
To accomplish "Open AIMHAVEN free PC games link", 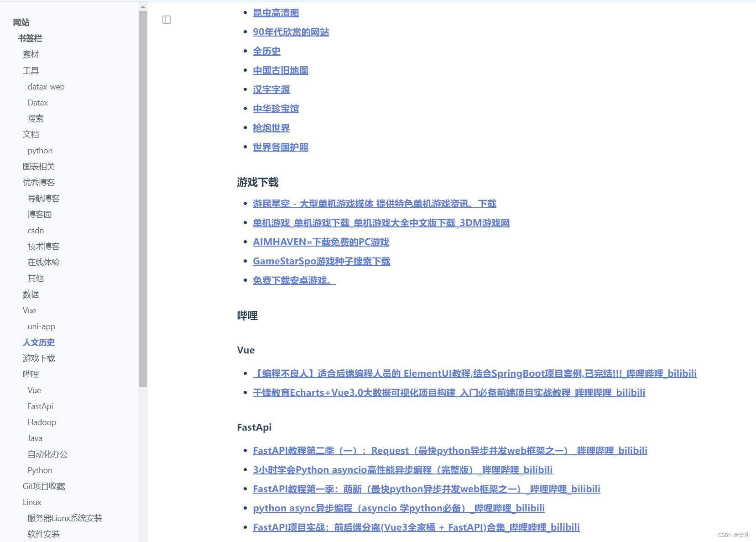I will 321,242.
